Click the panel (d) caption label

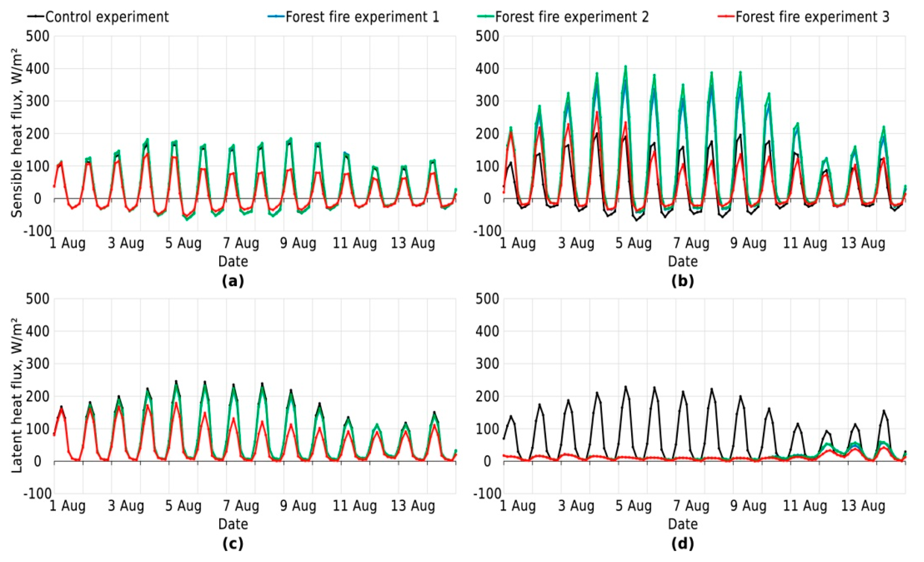point(682,544)
